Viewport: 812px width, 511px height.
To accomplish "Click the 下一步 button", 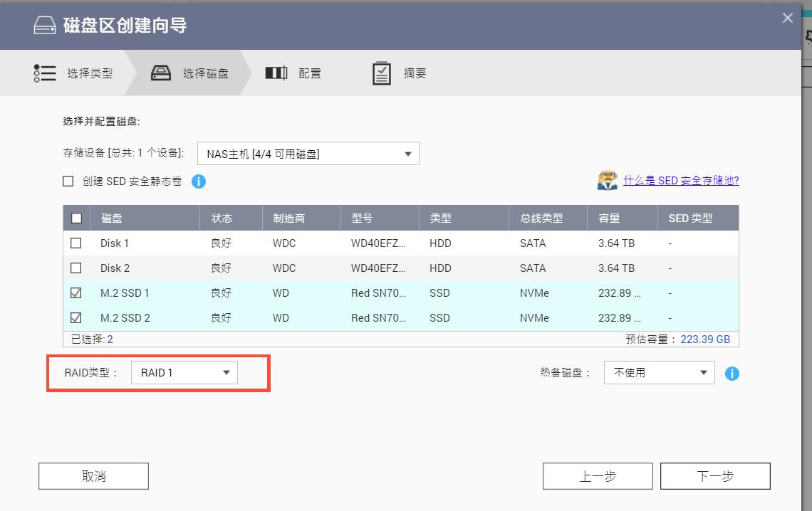I will 715,475.
